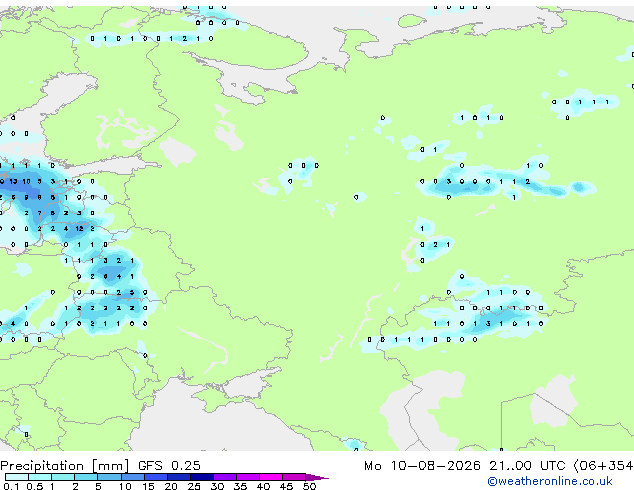Select the 40–45 mm magenta legend swatch
The image size is (634, 490).
pos(271,477)
